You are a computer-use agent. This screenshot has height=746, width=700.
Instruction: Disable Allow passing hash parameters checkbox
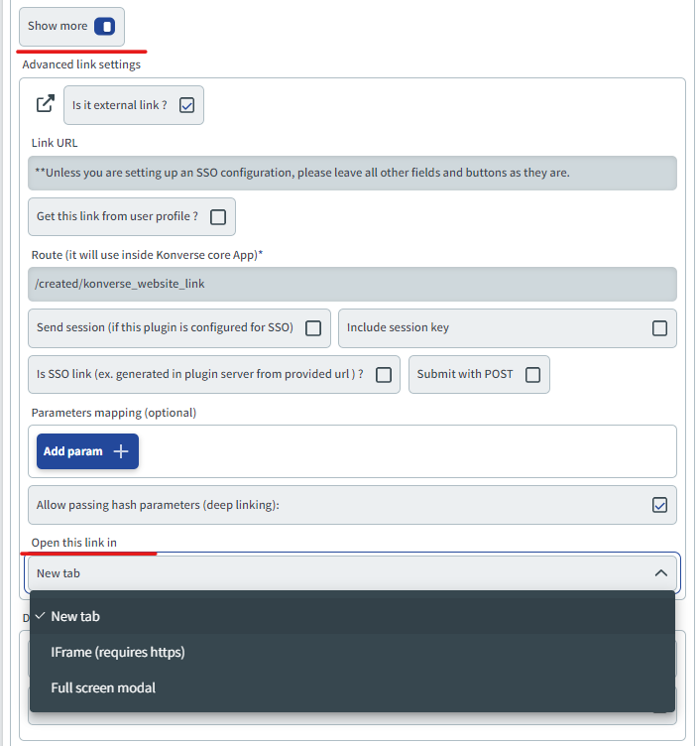(x=659, y=505)
